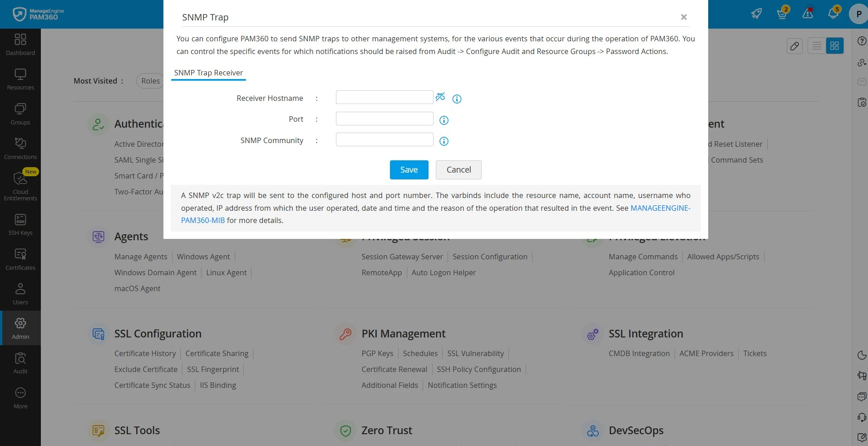Click the info icon next to Port

coord(444,120)
